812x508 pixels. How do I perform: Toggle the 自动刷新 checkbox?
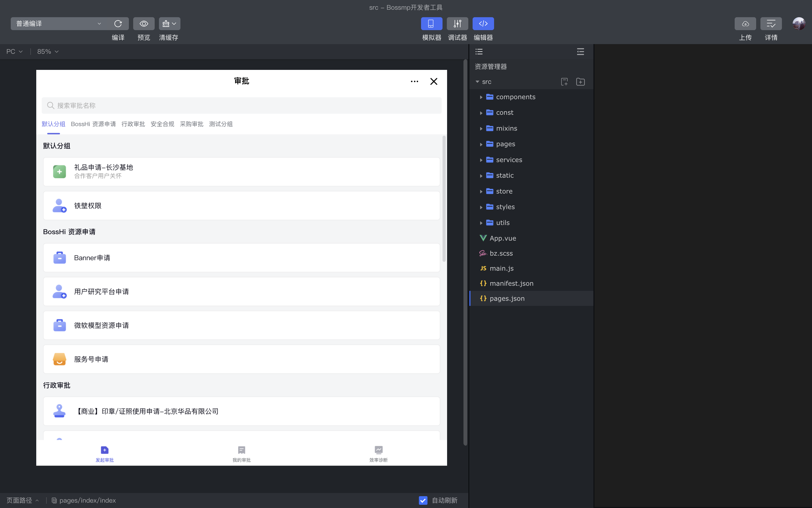coord(423,500)
